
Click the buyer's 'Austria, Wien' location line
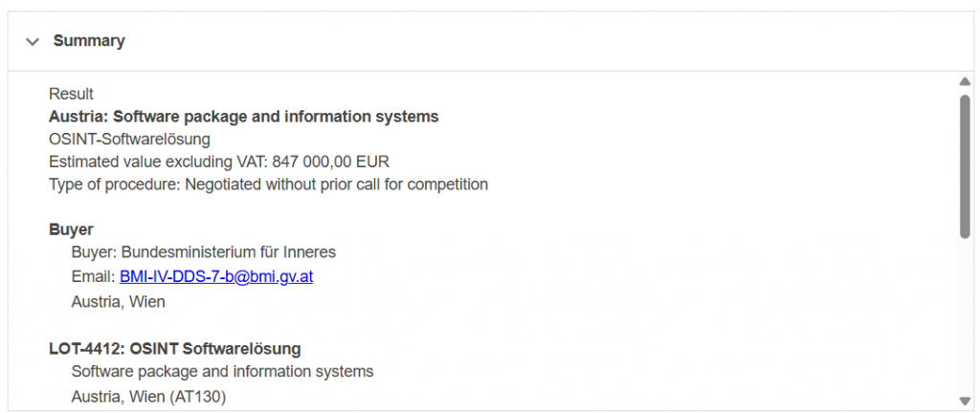pos(118,302)
